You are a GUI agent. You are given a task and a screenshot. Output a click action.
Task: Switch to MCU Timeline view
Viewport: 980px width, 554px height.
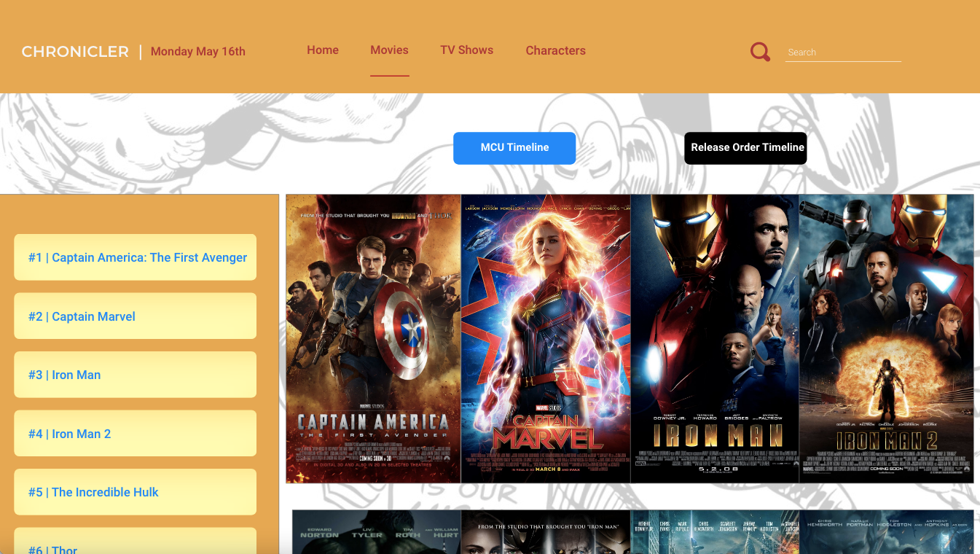coord(514,148)
